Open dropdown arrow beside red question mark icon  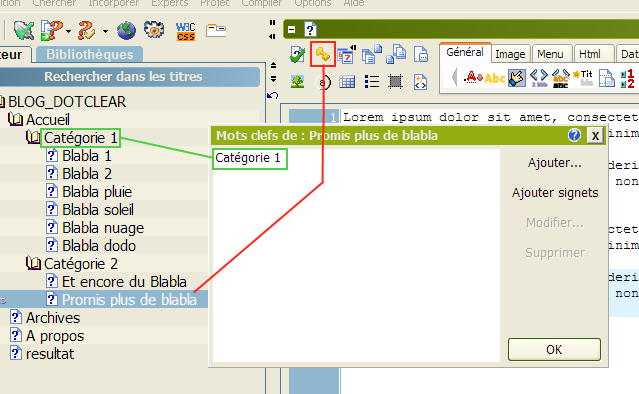(105, 31)
